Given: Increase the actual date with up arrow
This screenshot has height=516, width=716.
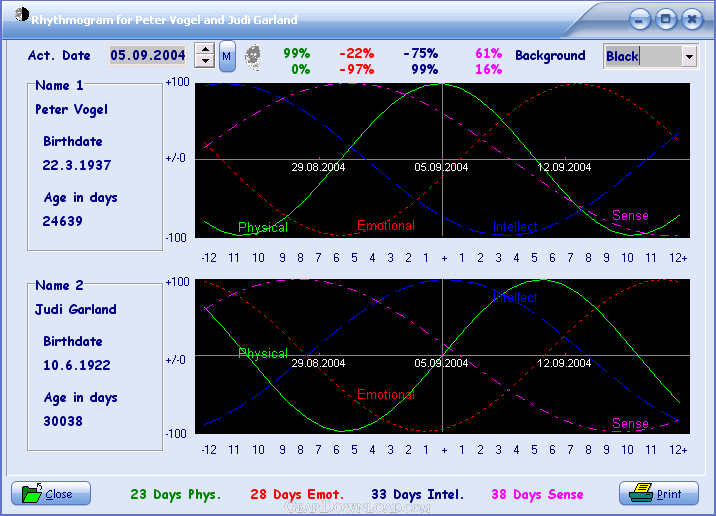Looking at the screenshot, I should [x=205, y=49].
